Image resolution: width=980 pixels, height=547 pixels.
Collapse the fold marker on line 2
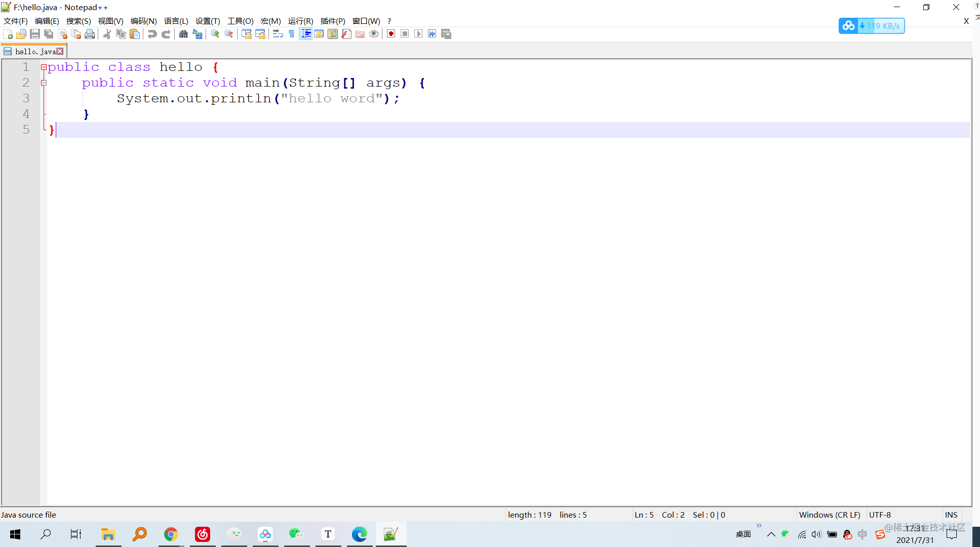pos(44,83)
